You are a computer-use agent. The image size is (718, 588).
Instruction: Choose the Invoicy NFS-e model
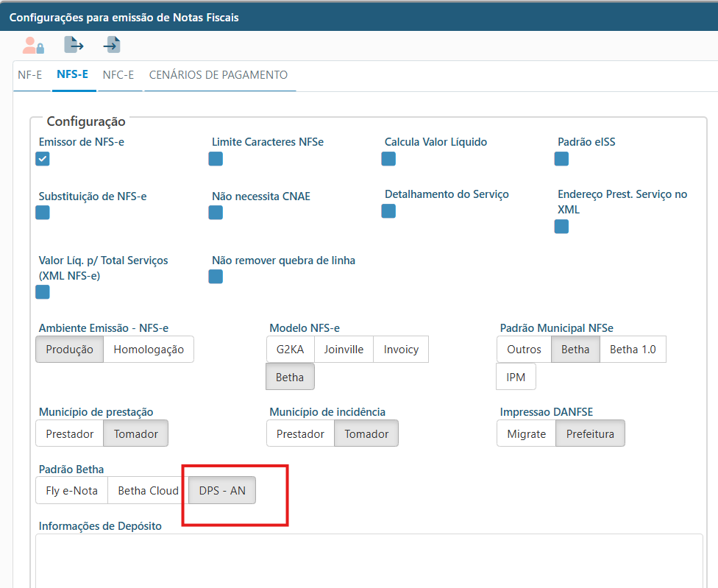[401, 350]
